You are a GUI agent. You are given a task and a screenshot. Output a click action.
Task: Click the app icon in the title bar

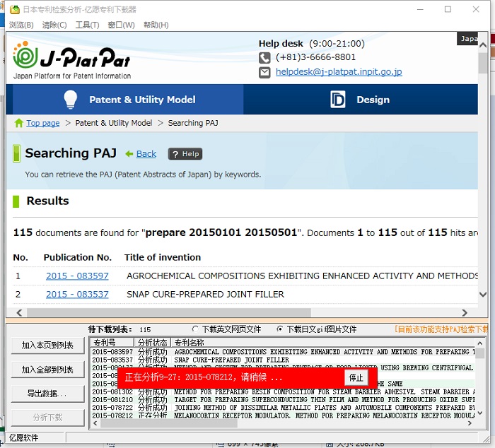click(15, 9)
